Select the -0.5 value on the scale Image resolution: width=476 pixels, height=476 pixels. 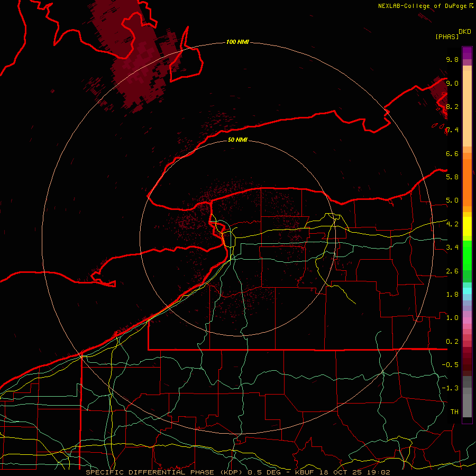[x=450, y=365]
